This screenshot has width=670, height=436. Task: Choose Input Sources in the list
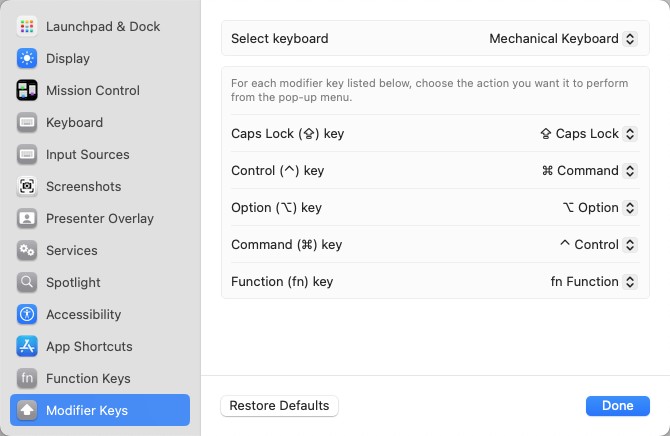click(x=100, y=154)
